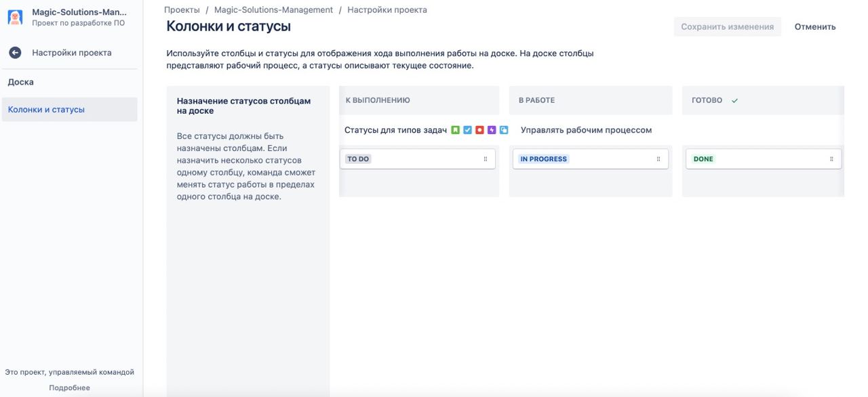Click the Проект по разработке ПО subtitle
This screenshot has width=868, height=397.
(78, 23)
